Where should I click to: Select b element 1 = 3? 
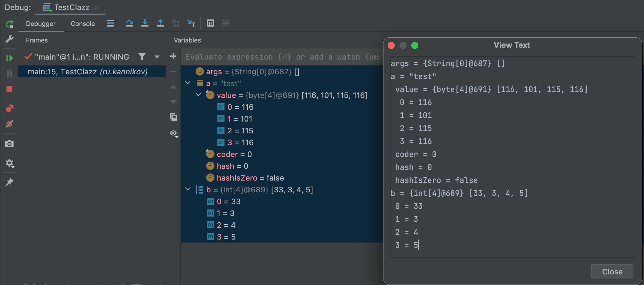click(282, 213)
